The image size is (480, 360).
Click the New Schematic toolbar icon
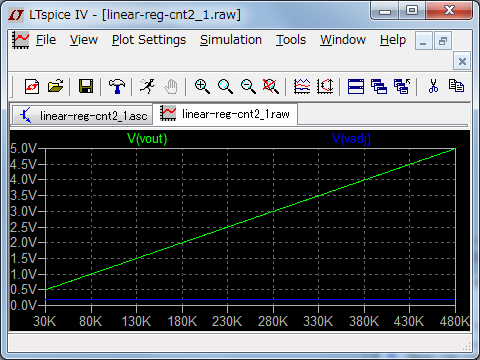point(32,87)
